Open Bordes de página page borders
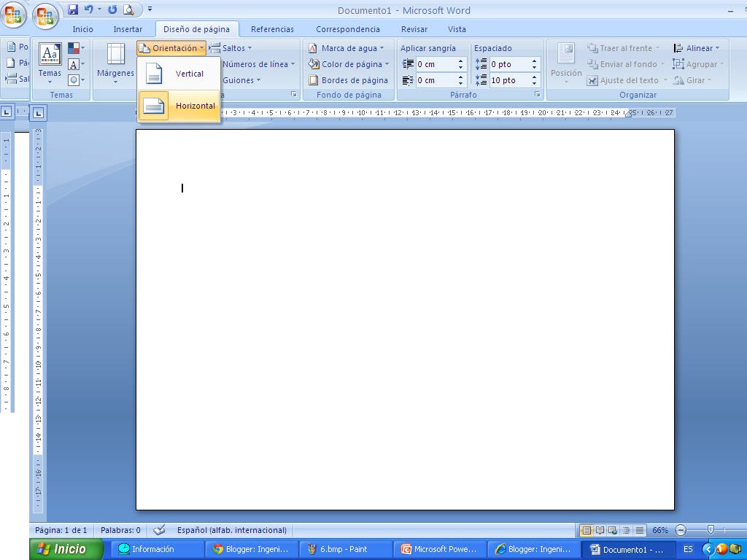Screen dimensions: 747x560 [348, 80]
